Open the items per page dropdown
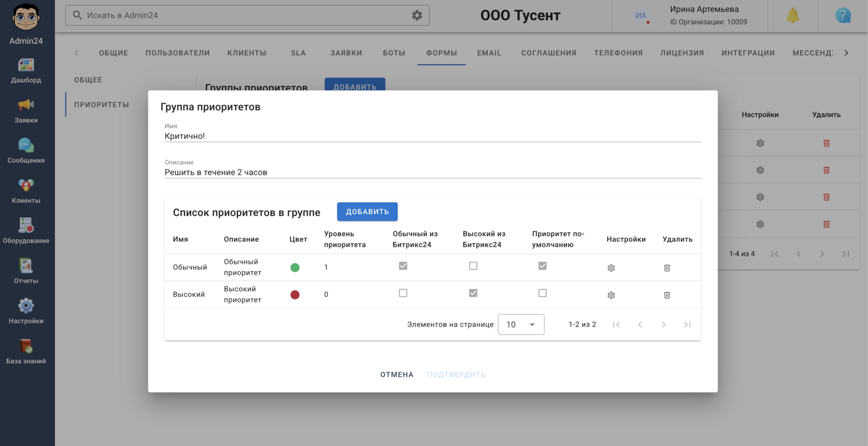 coord(521,325)
